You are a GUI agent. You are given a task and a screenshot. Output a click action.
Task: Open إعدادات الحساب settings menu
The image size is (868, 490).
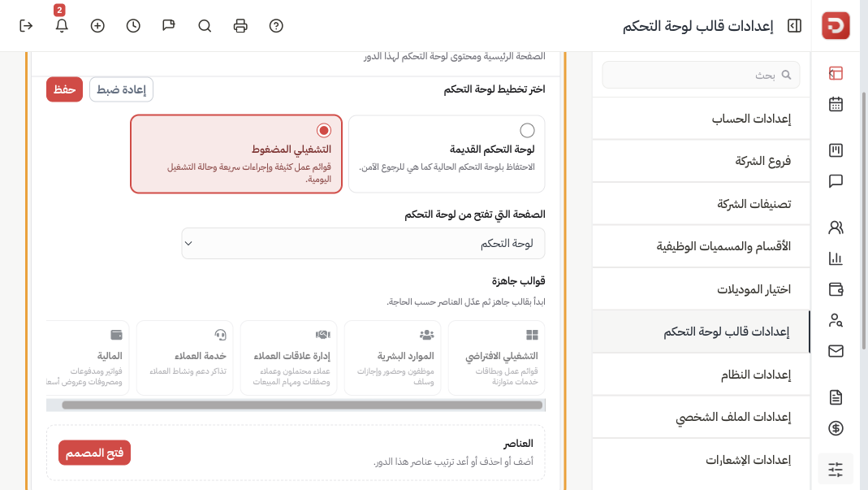coord(701,119)
